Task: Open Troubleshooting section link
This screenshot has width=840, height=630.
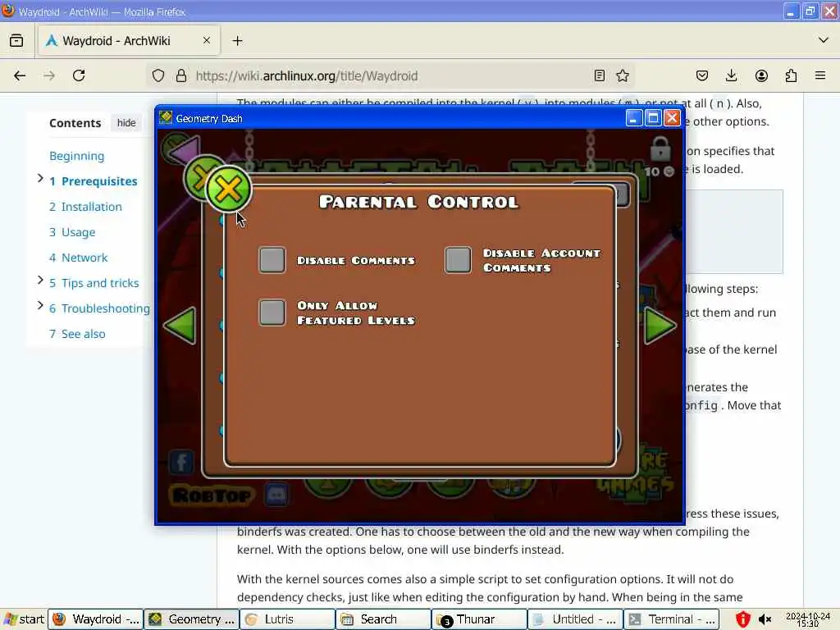Action: point(99,308)
